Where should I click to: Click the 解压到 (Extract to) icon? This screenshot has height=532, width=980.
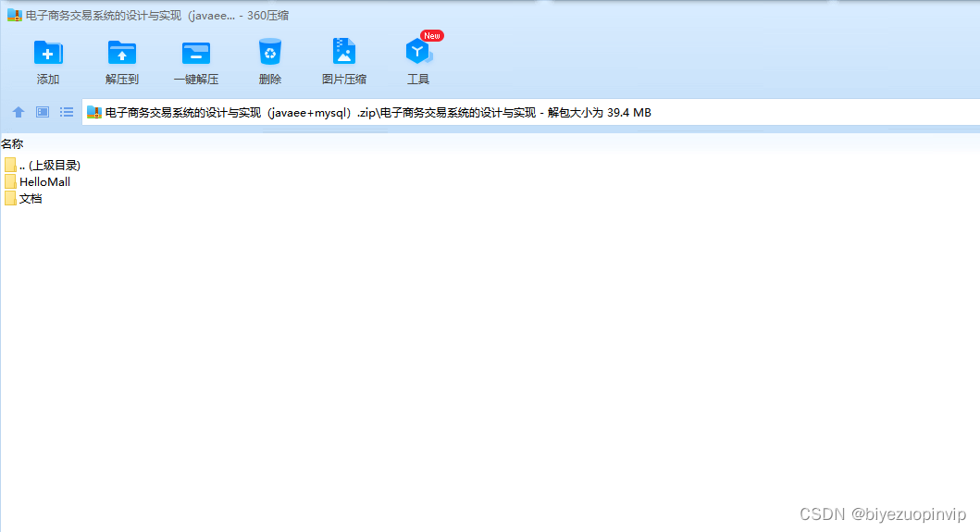122,53
